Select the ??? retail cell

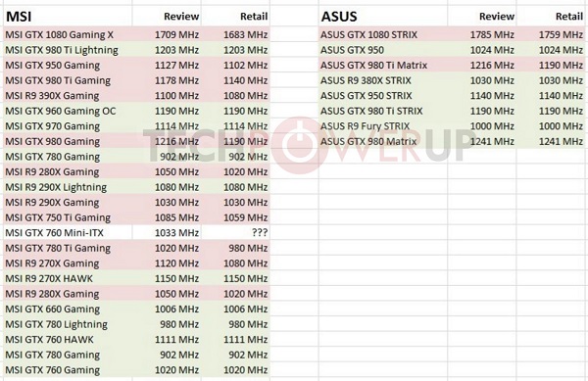click(235, 233)
